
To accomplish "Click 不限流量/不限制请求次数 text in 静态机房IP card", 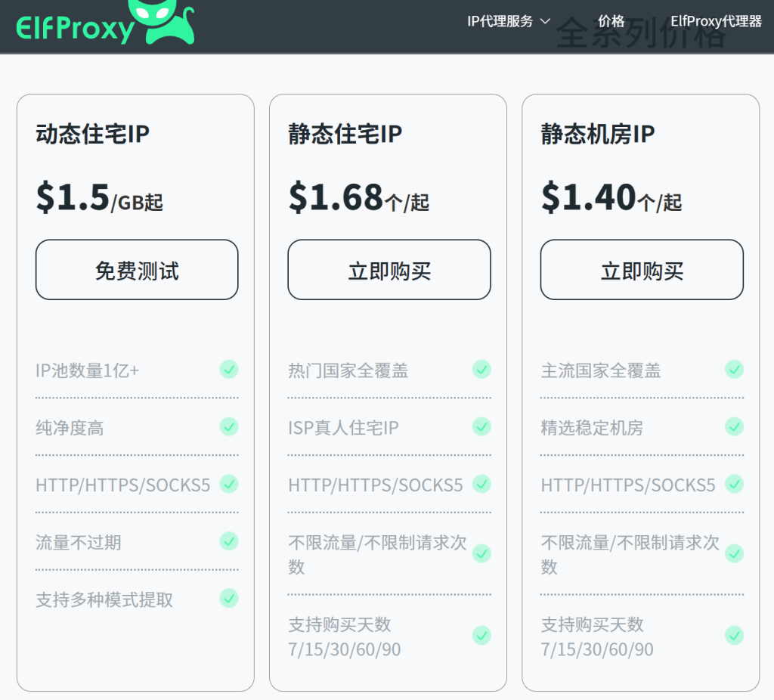I will (630, 554).
